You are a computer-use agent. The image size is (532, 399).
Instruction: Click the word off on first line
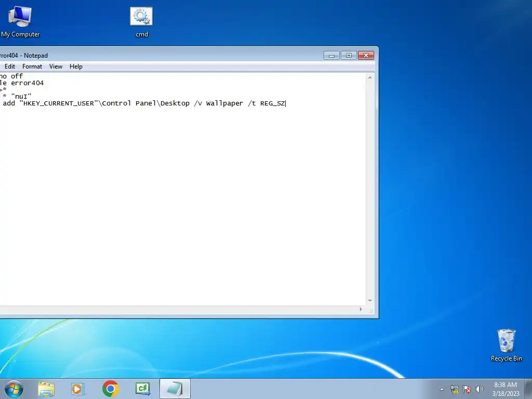tap(17, 76)
